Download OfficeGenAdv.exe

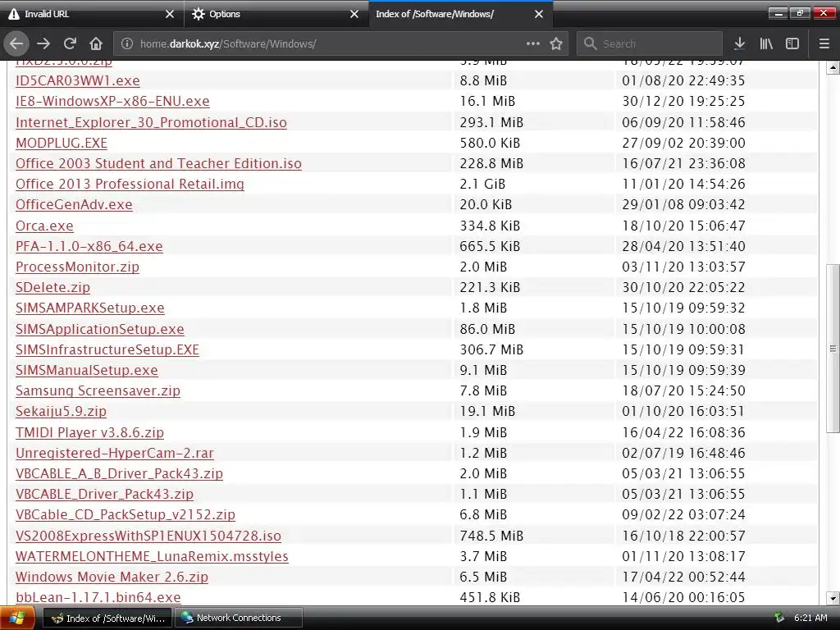click(74, 204)
